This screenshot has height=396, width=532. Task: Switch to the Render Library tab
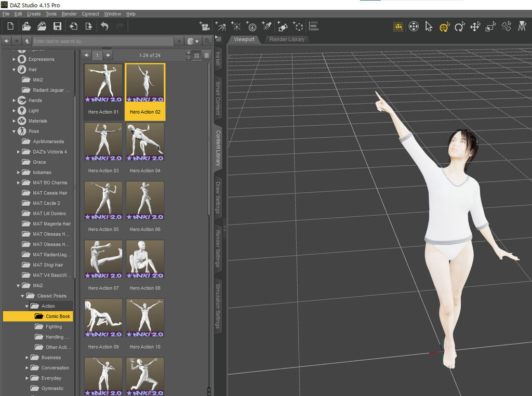coord(287,39)
